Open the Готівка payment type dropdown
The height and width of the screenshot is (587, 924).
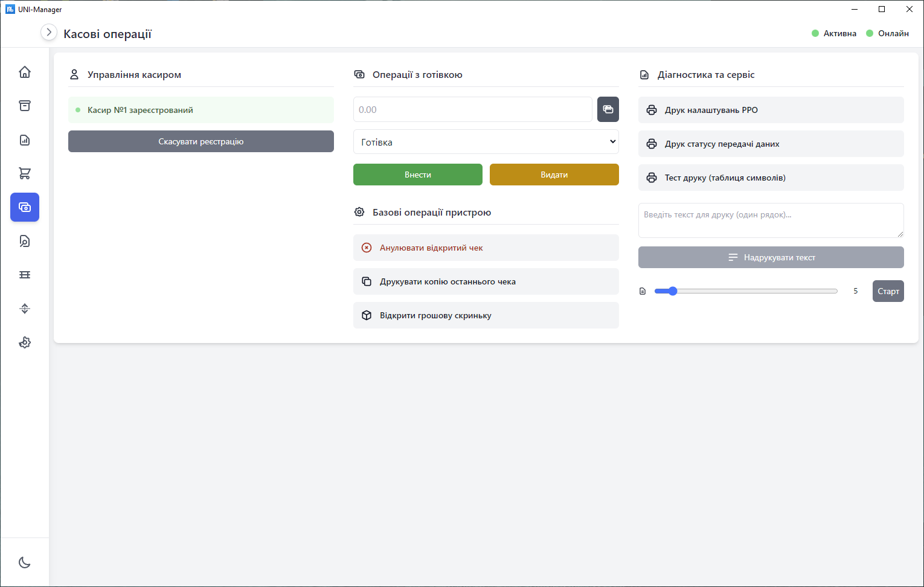pos(486,142)
